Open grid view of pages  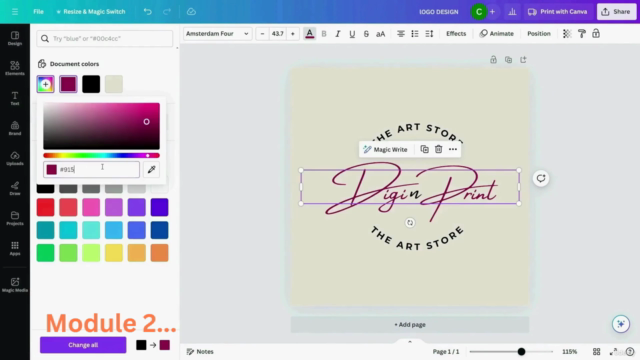pos(596,351)
